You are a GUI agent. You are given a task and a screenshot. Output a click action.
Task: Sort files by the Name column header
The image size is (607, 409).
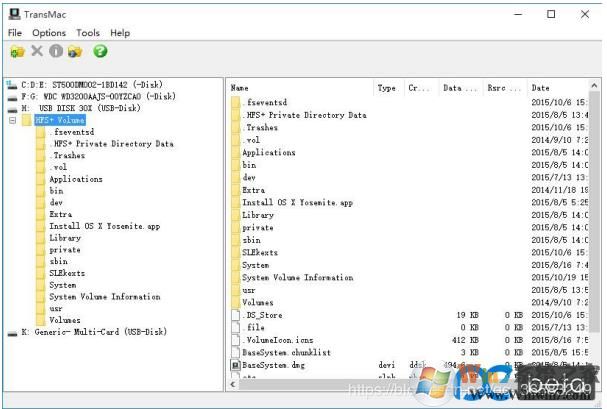pyautogui.click(x=240, y=88)
